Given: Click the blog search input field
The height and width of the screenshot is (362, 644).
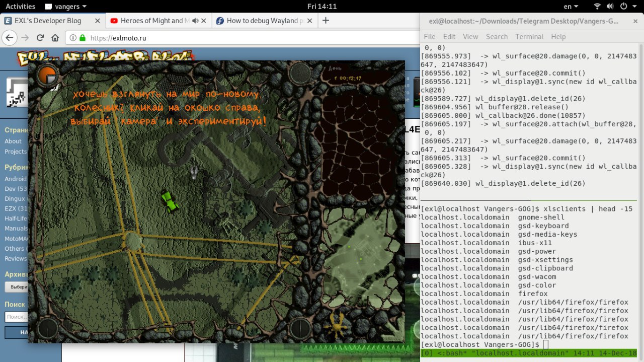Looking at the screenshot, I should coord(16,317).
